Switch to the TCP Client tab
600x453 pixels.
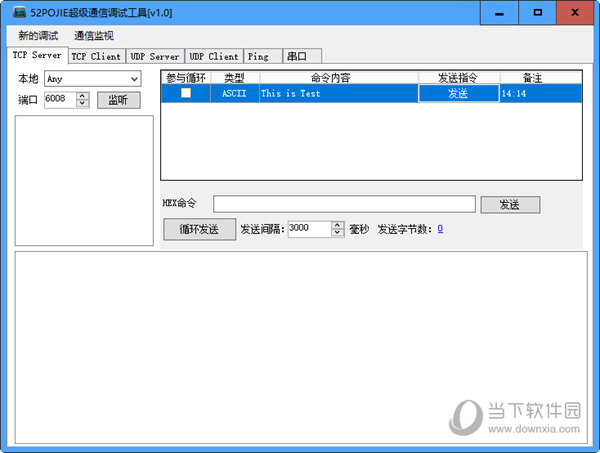(x=96, y=56)
